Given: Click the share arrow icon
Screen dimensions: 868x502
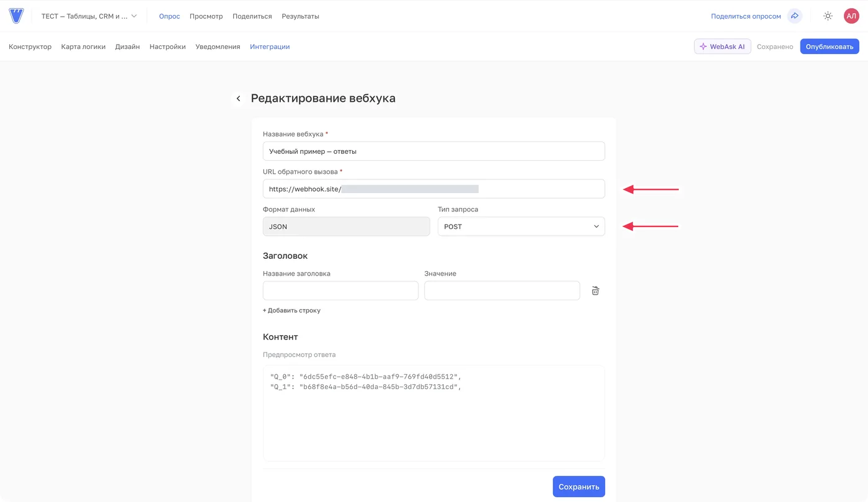Looking at the screenshot, I should 795,16.
